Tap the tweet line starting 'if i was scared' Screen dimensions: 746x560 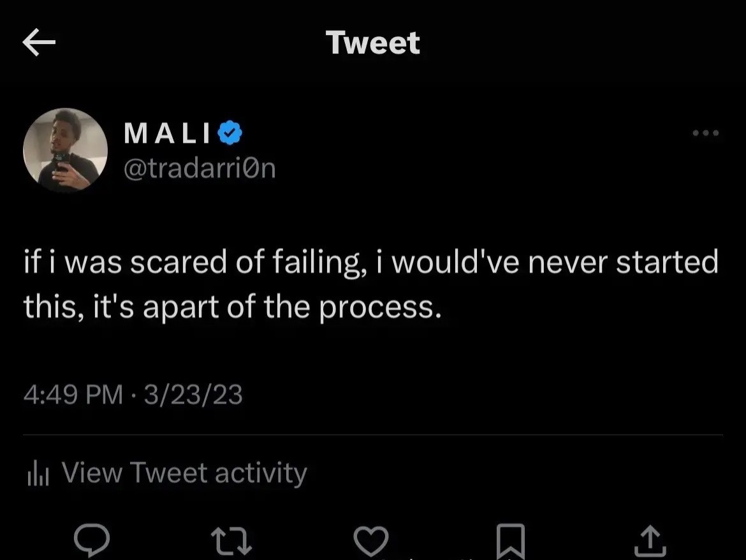pos(371,263)
